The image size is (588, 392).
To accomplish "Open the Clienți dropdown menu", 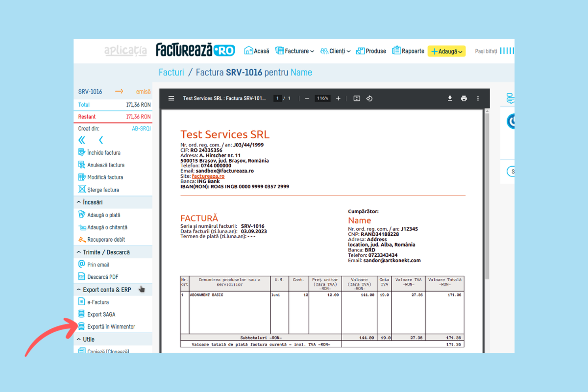I will pyautogui.click(x=335, y=51).
